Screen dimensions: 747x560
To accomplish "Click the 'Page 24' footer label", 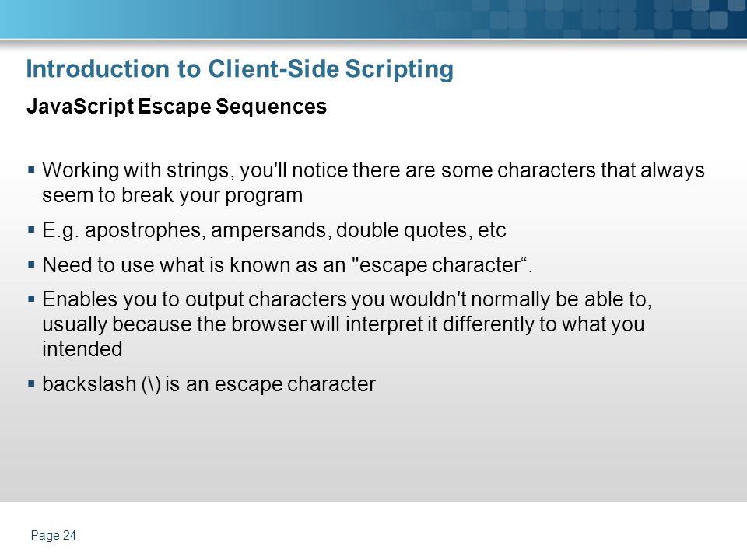I will [x=54, y=536].
